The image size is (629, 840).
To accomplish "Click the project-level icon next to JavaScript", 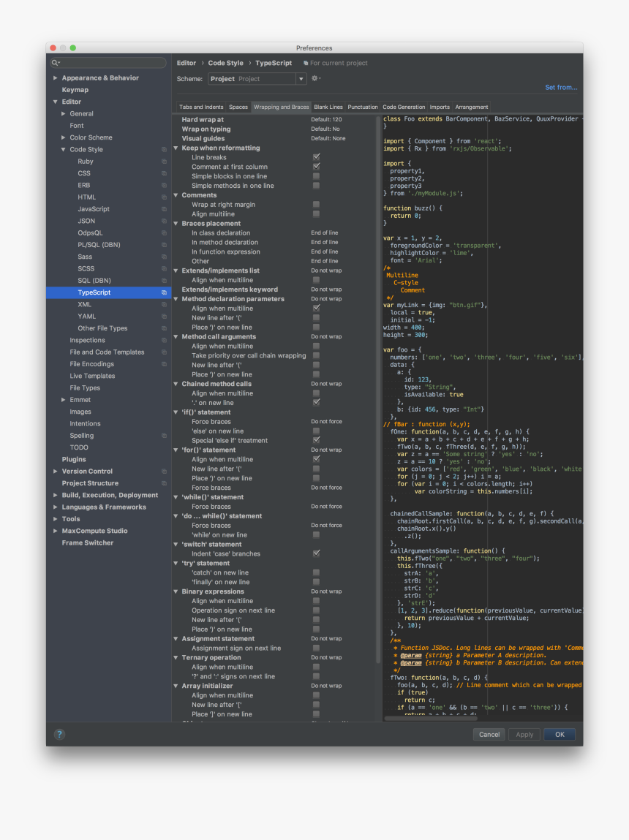I will pyautogui.click(x=165, y=209).
